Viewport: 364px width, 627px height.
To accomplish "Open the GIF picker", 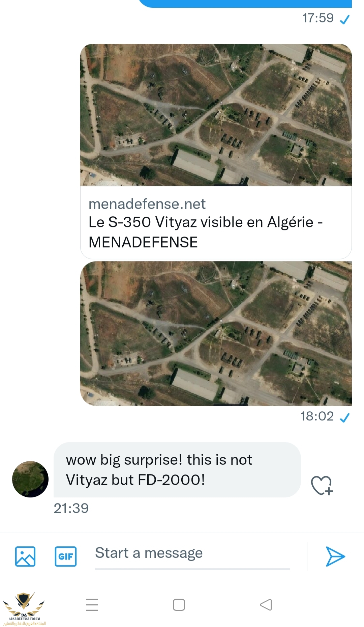I will point(66,556).
